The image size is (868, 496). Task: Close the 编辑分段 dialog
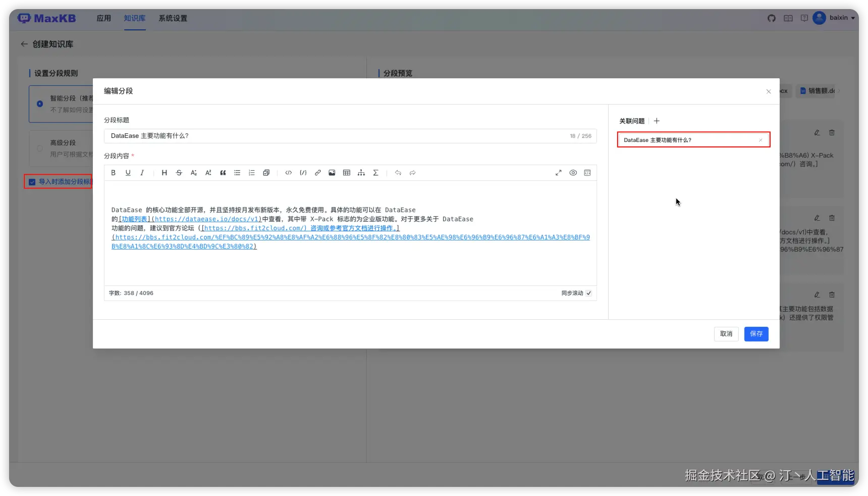pos(769,91)
